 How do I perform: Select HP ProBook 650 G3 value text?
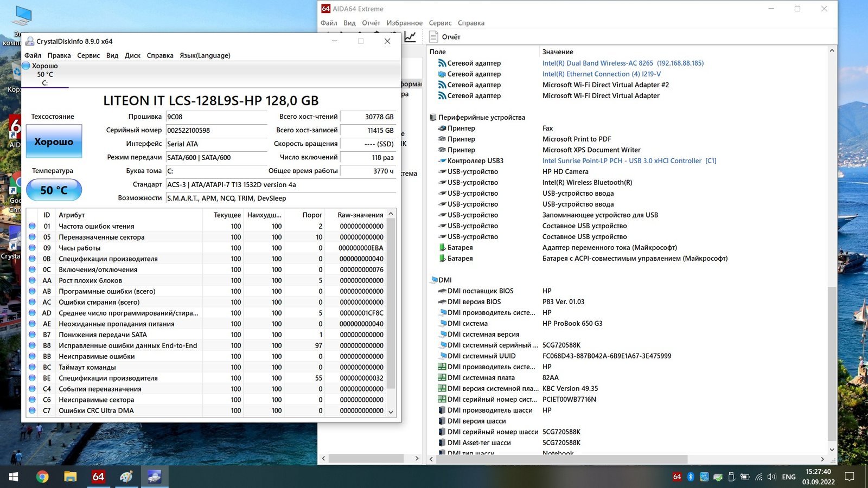[572, 323]
